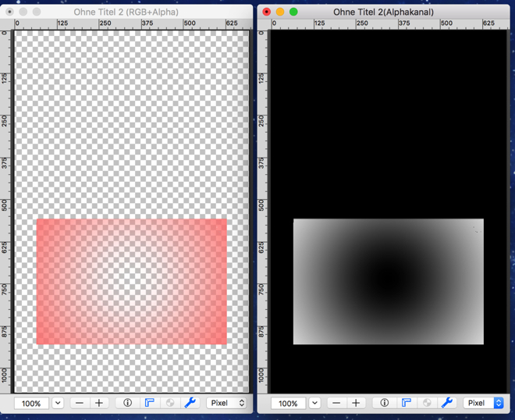Close the Alphakanal window with red button
This screenshot has height=420, width=515.
(x=267, y=12)
